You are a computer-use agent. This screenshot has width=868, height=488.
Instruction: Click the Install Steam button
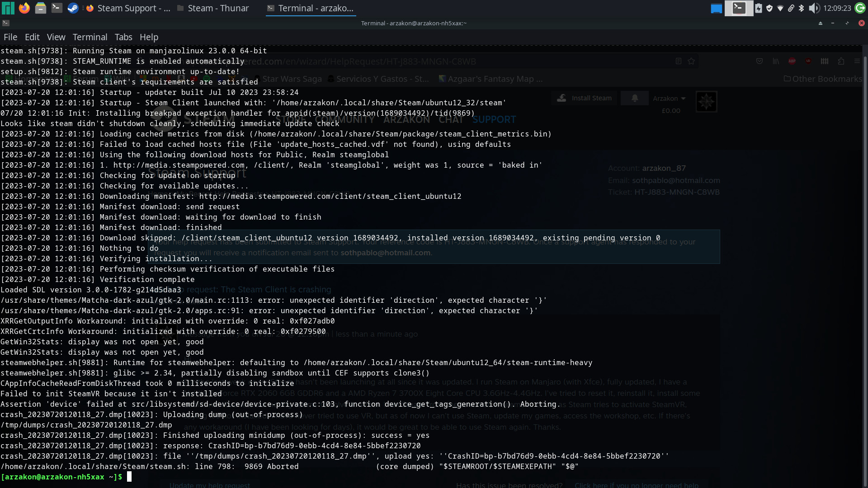coord(584,98)
